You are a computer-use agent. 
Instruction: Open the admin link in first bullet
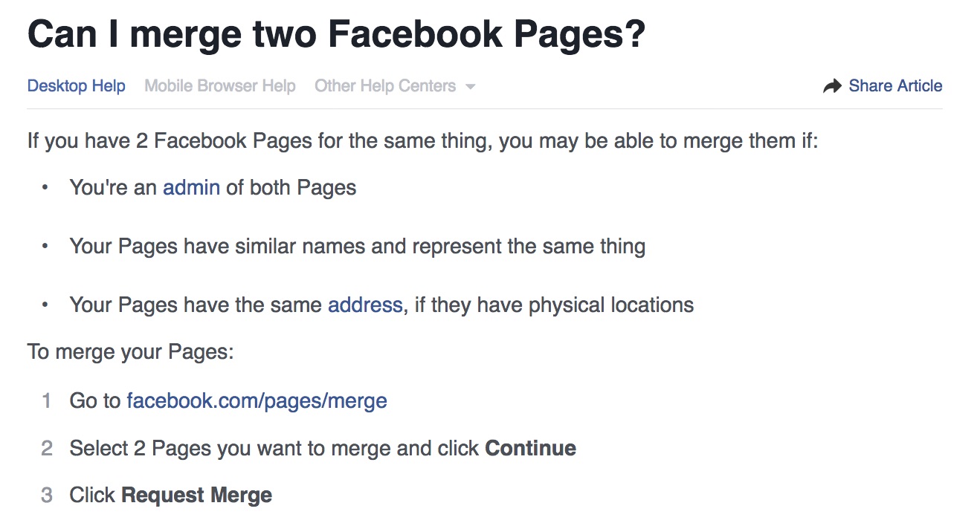point(191,188)
